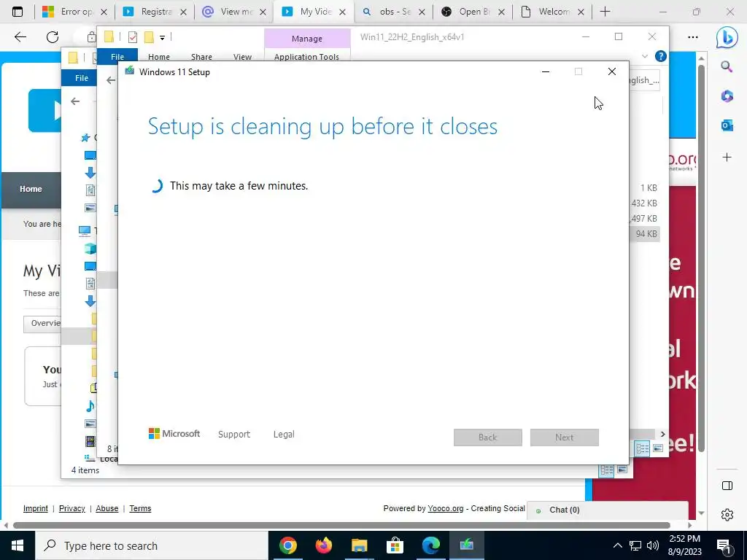The width and height of the screenshot is (747, 560).
Task: Click properties checkmark icon in Explorer title bar
Action: (x=133, y=37)
